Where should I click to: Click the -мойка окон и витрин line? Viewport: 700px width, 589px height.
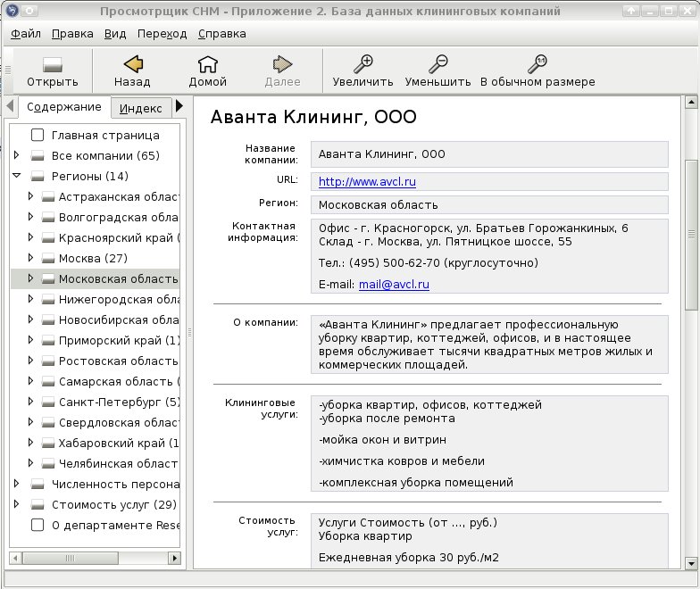(382, 439)
